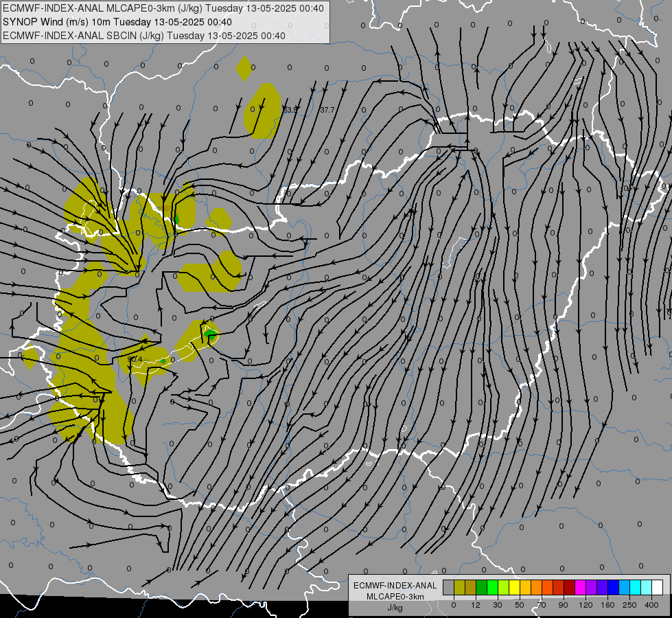Image resolution: width=672 pixels, height=618 pixels.
Task: Click the legend tick label 120
Action: point(586,605)
